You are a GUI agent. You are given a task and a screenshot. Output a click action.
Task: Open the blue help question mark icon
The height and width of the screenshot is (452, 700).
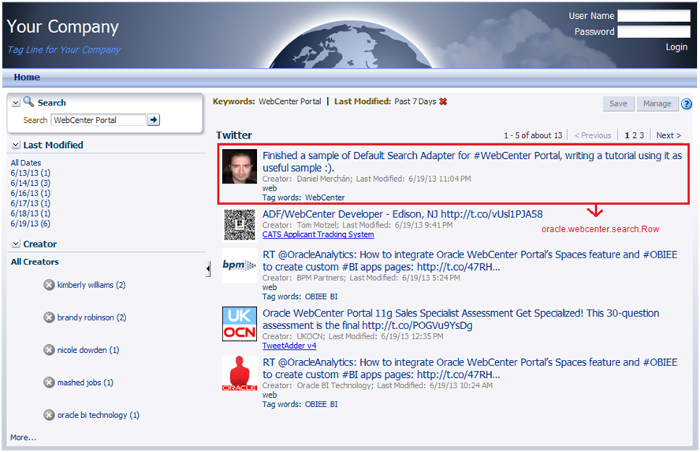click(686, 104)
